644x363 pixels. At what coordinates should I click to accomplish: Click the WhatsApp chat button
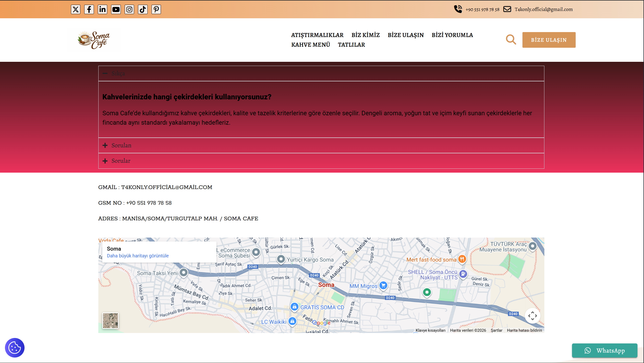(604, 350)
